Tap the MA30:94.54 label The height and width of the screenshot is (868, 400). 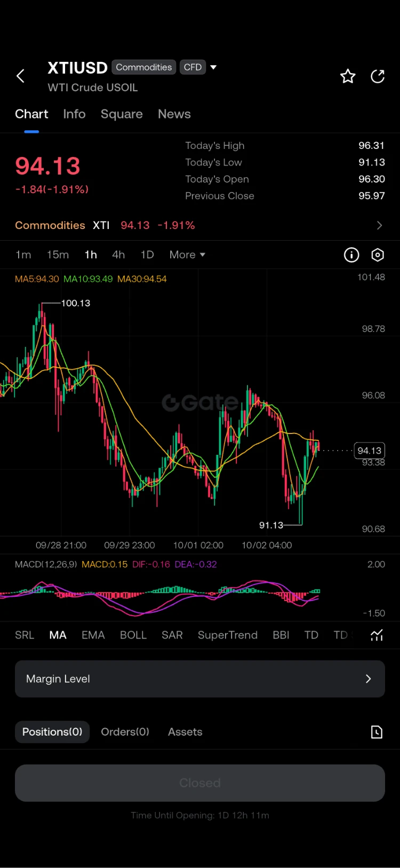[142, 279]
